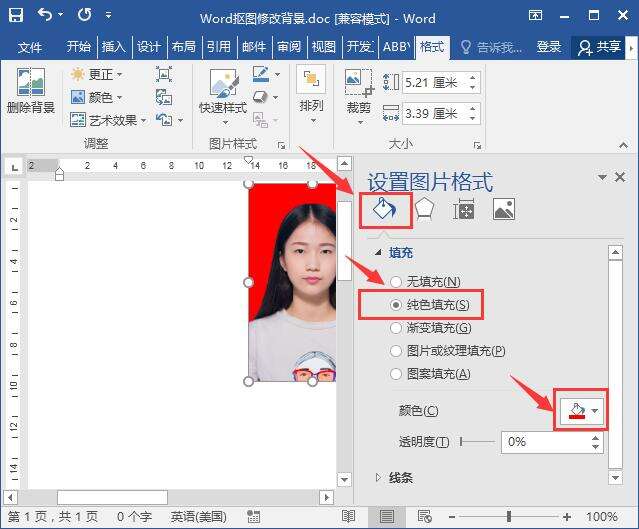Switch to the 引用 (References) tab

[x=219, y=47]
